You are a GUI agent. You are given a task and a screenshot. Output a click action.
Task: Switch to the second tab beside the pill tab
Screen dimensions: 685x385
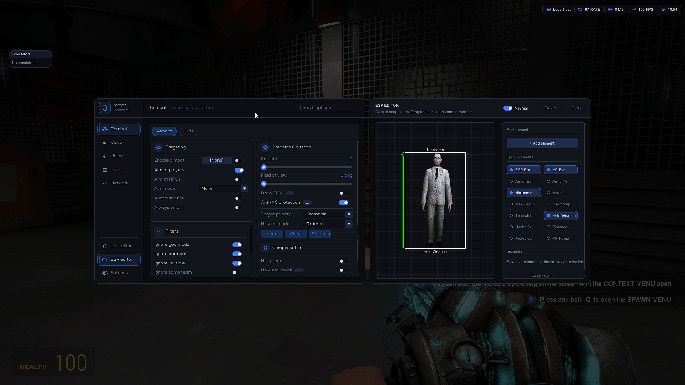(x=189, y=131)
